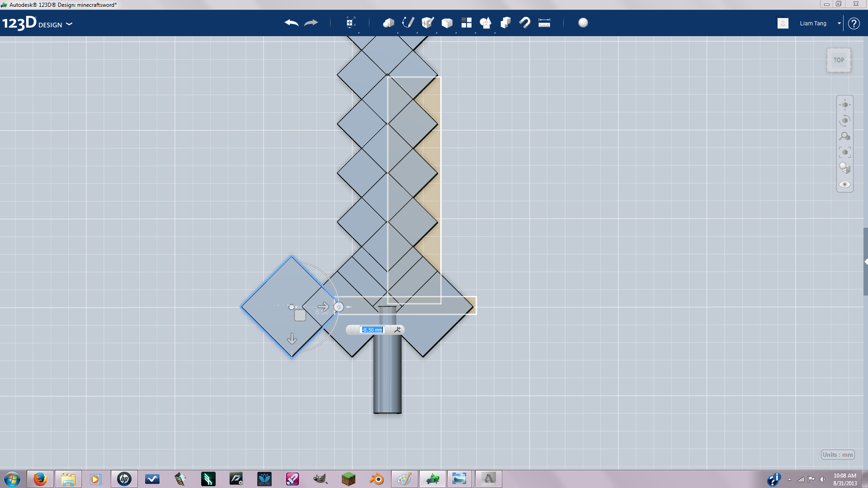Viewport: 868px width, 488px height.
Task: Open the Material sphere tool
Action: (583, 23)
